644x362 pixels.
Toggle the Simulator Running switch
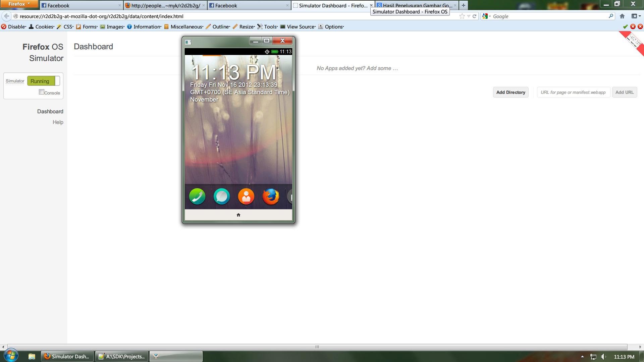point(43,81)
